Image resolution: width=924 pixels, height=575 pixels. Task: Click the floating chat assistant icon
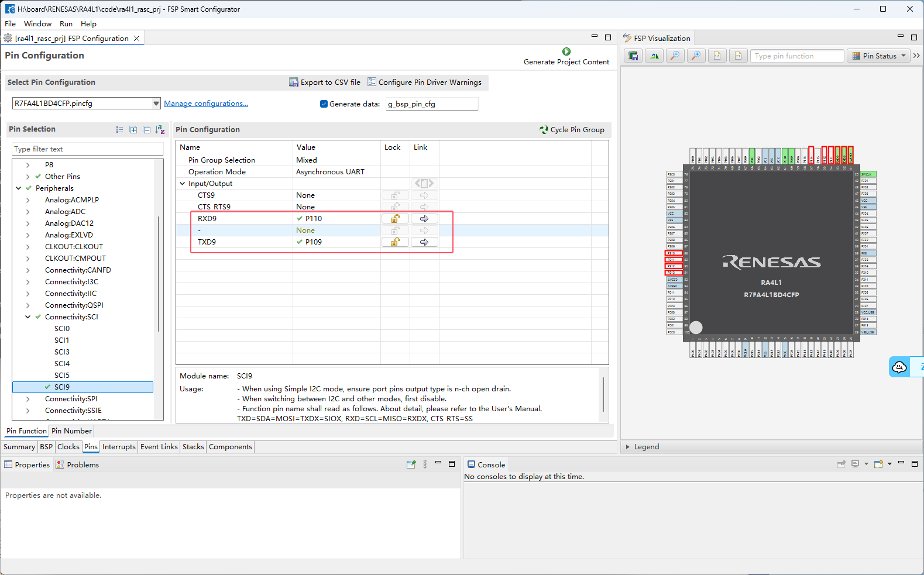[x=899, y=367]
